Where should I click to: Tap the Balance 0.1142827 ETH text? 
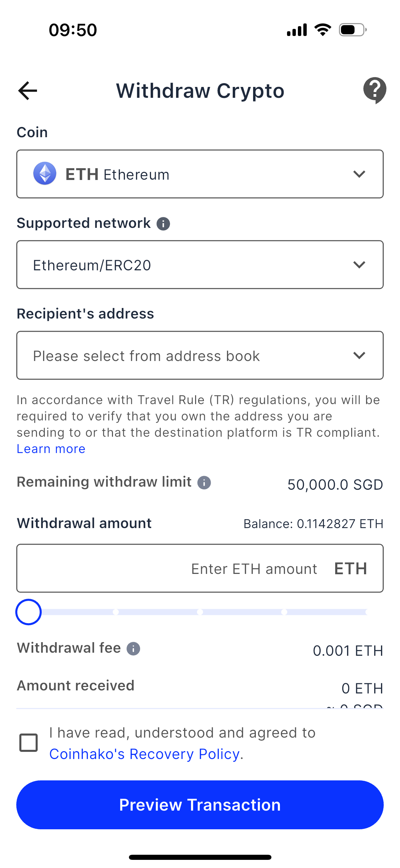click(313, 524)
